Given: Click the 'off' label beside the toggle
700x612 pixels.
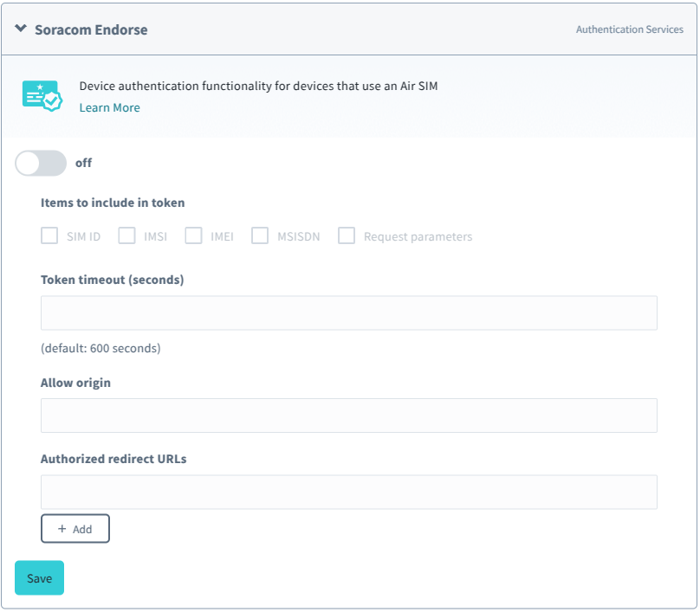Looking at the screenshot, I should [x=83, y=163].
